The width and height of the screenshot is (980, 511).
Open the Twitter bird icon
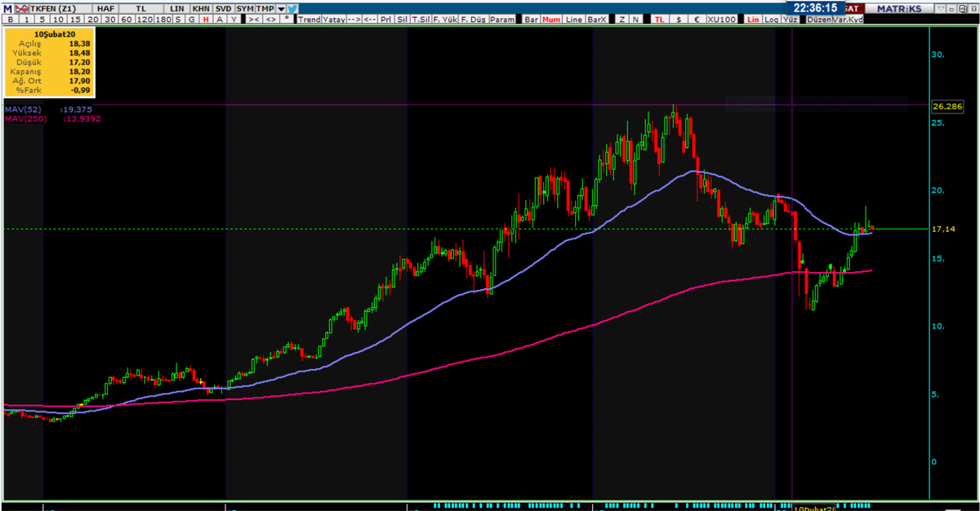pos(292,8)
